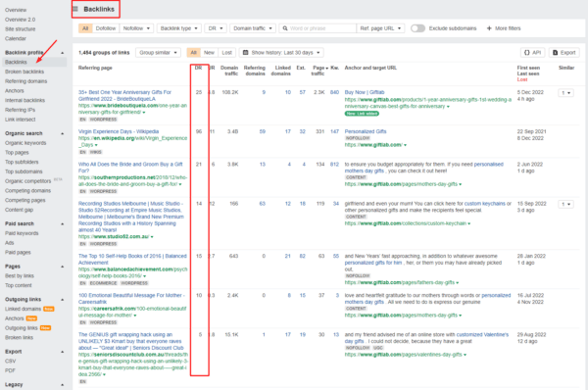The image size is (588, 390).
Task: Open the Ref. page URL dropdown
Action: [380, 28]
